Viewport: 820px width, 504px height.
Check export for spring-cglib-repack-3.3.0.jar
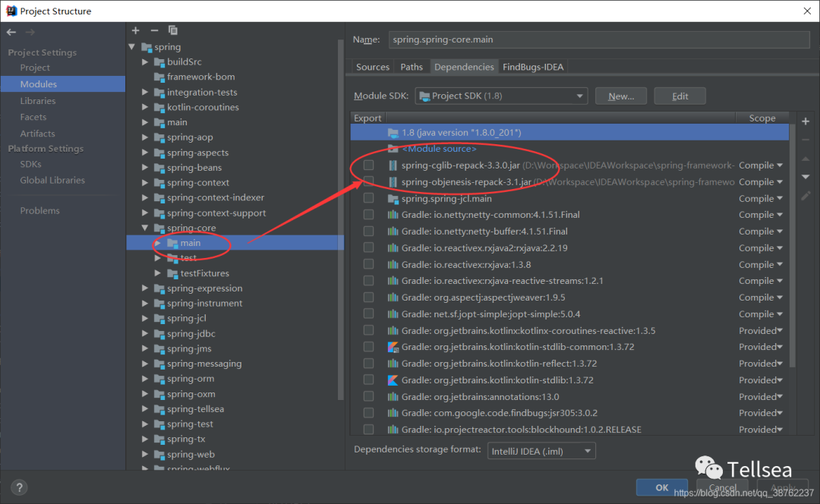click(x=369, y=165)
